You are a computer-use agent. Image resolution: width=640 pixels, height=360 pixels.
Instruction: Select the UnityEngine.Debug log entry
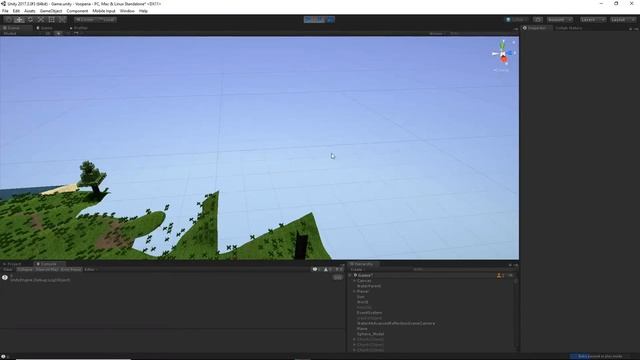(x=172, y=278)
